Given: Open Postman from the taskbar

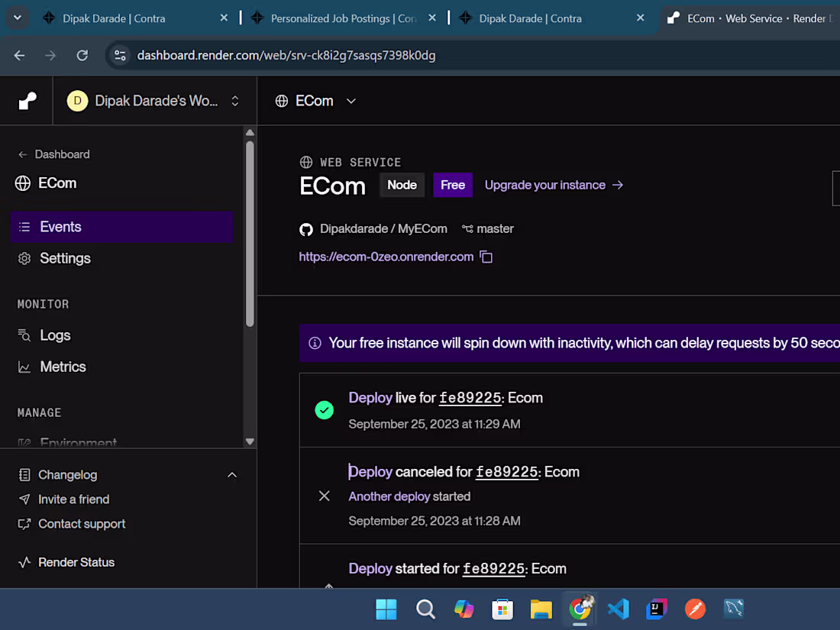Looking at the screenshot, I should (696, 609).
